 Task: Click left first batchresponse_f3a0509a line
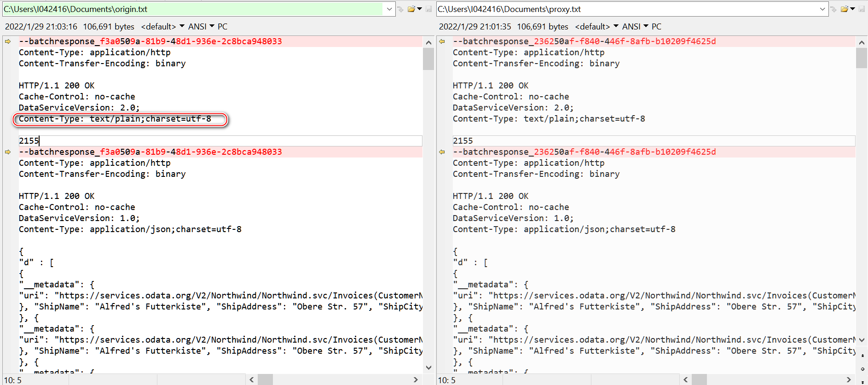coord(150,41)
